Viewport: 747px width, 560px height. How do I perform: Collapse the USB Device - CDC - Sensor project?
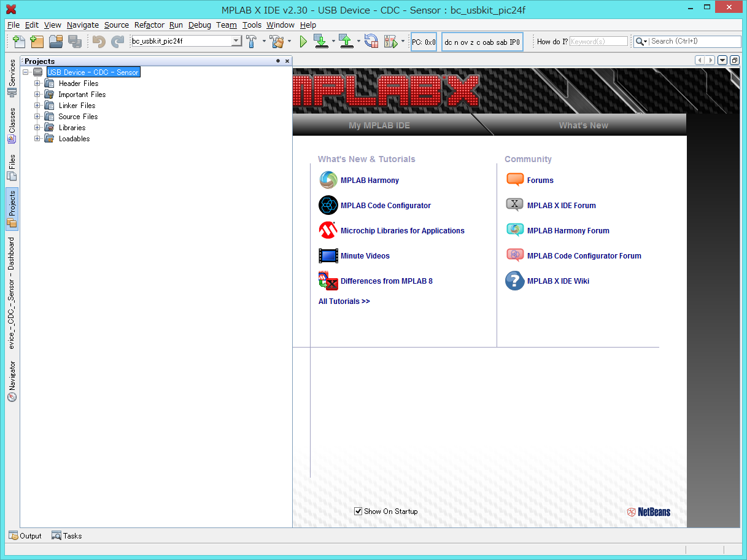(26, 72)
